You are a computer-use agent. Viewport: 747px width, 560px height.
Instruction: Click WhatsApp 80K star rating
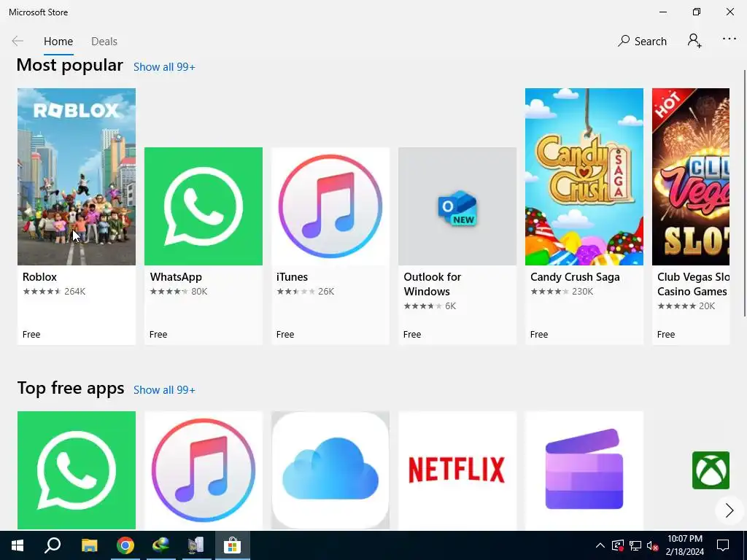[x=179, y=292]
